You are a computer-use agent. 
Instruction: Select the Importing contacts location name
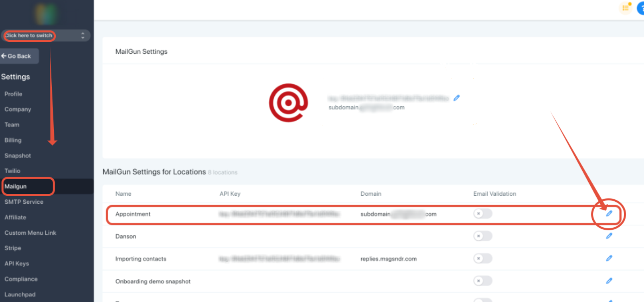click(141, 259)
